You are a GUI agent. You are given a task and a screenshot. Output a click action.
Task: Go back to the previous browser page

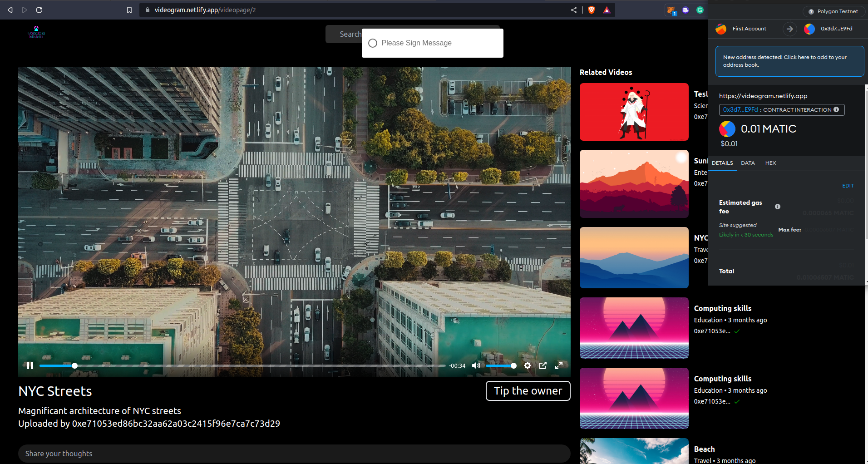(10, 10)
